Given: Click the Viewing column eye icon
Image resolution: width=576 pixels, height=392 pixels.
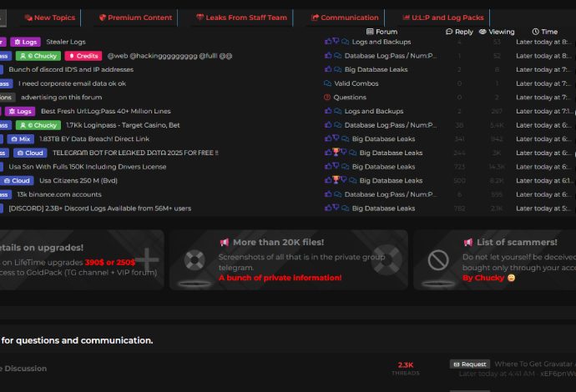Looking at the screenshot, I should pyautogui.click(x=483, y=32).
